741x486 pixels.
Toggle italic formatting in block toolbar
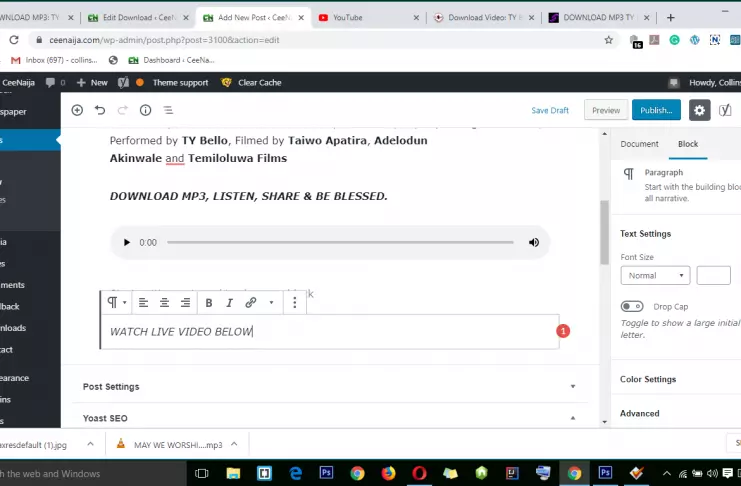[x=230, y=303]
